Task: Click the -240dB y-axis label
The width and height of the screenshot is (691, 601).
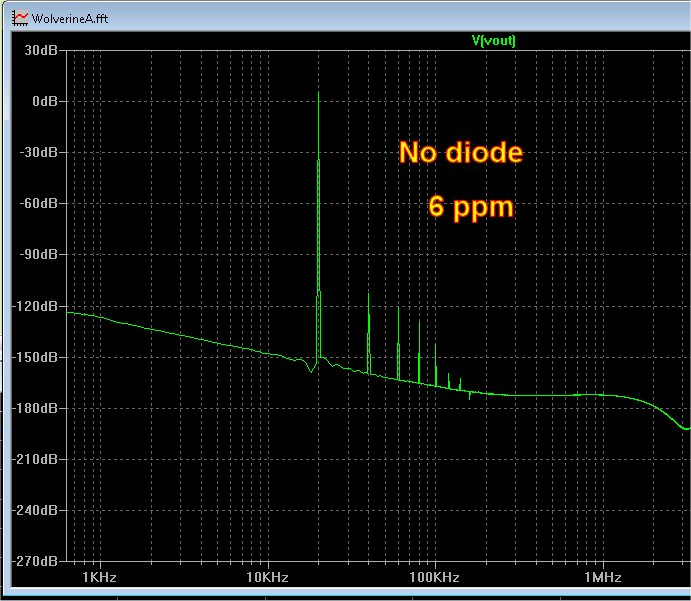Action: pyautogui.click(x=35, y=510)
